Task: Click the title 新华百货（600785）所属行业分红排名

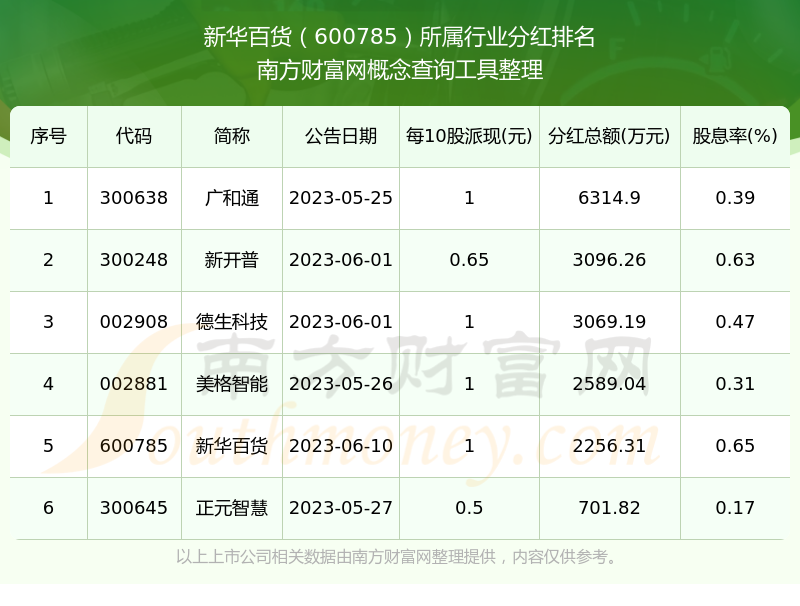Action: [x=399, y=37]
